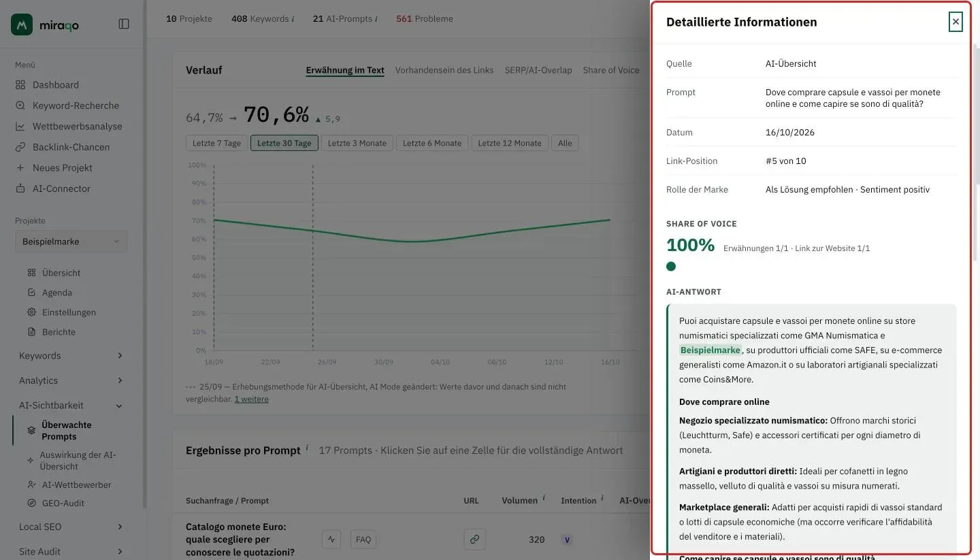980x560 pixels.
Task: Expand the Local SEO section
Action: (x=72, y=527)
